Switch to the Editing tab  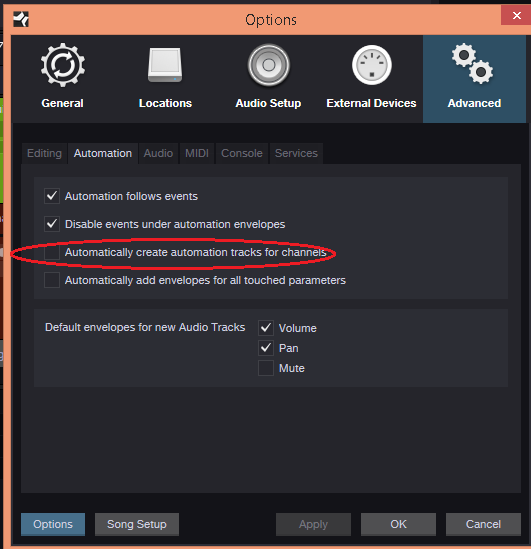(44, 153)
